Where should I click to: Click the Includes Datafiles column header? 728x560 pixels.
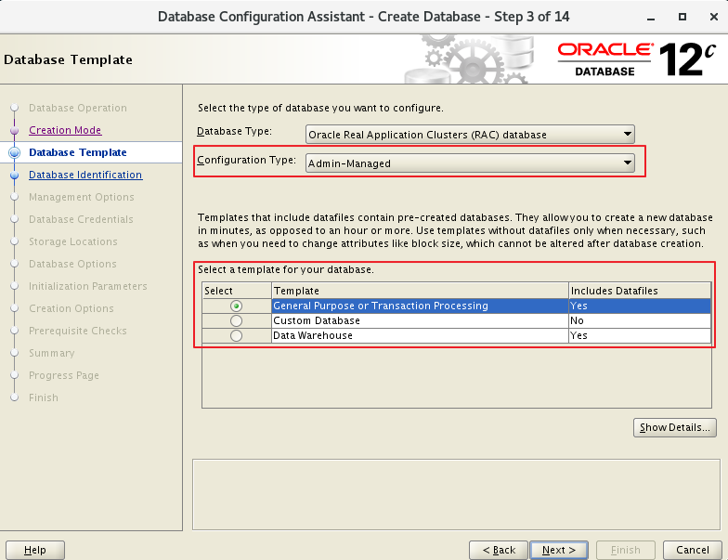point(639,291)
